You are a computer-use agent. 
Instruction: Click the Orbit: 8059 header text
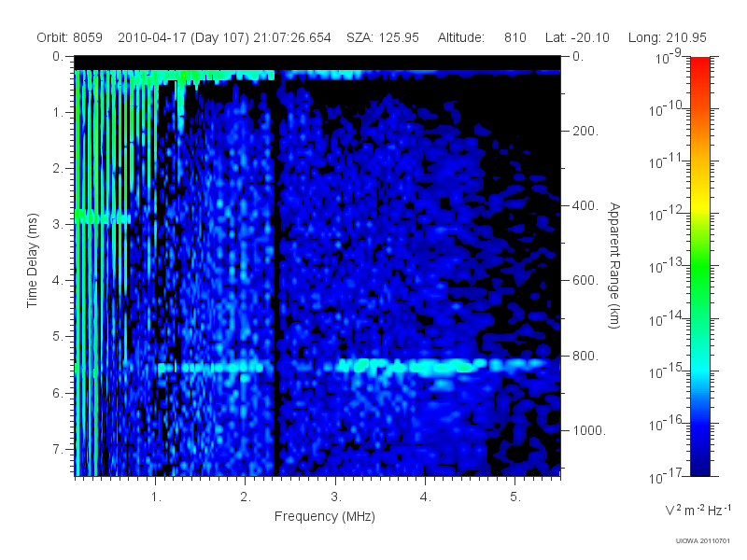pos(69,37)
